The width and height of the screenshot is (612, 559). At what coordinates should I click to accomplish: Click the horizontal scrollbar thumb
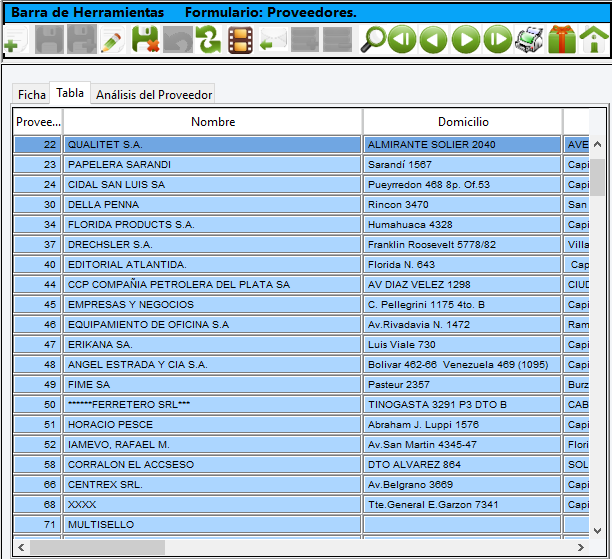coord(97,547)
